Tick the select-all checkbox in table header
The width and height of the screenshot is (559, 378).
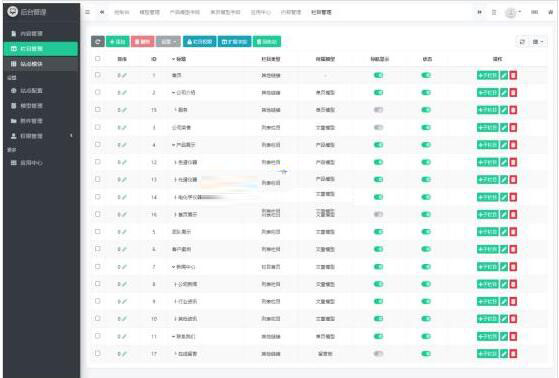98,58
